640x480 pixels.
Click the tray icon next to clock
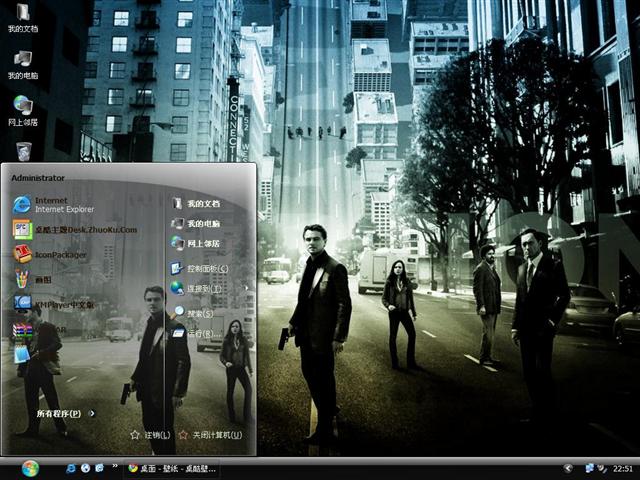(602, 469)
